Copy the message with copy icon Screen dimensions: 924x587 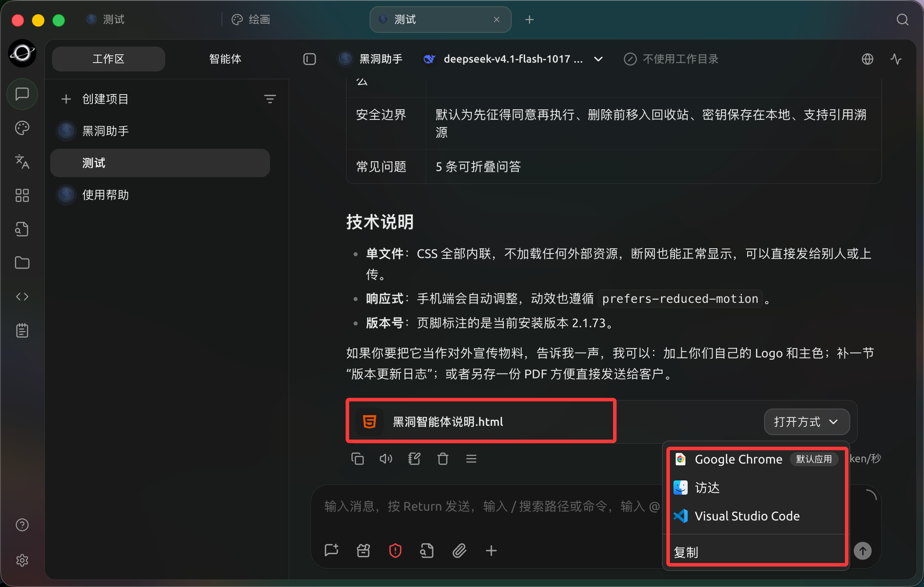point(358,459)
